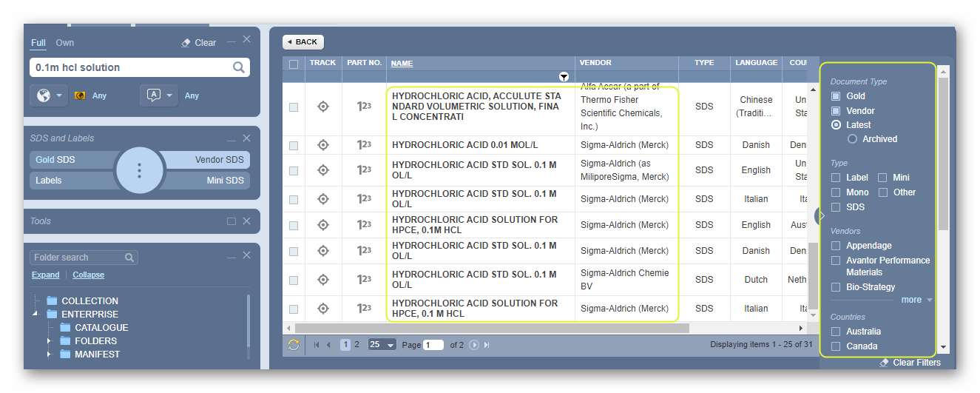Switch to the Own search tab

(x=64, y=43)
